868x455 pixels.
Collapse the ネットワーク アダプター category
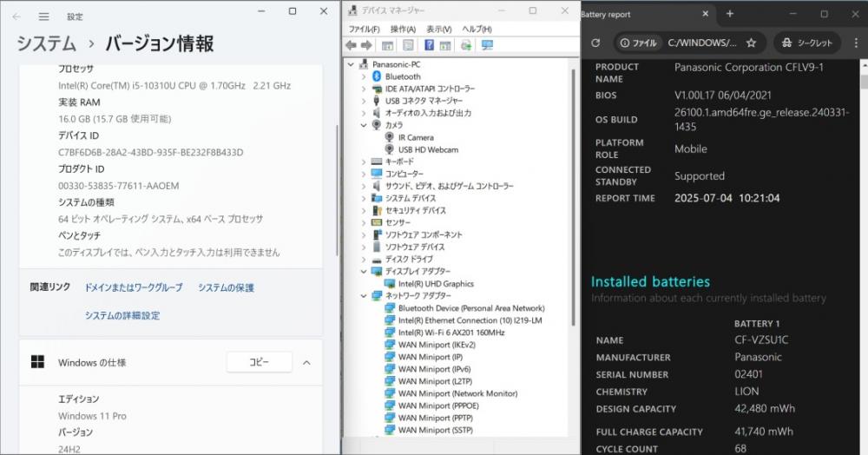coord(364,295)
